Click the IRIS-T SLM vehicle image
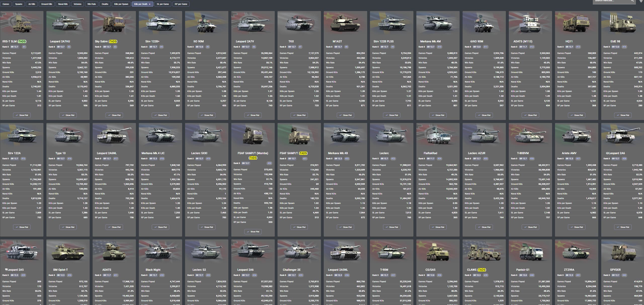 [22, 24]
